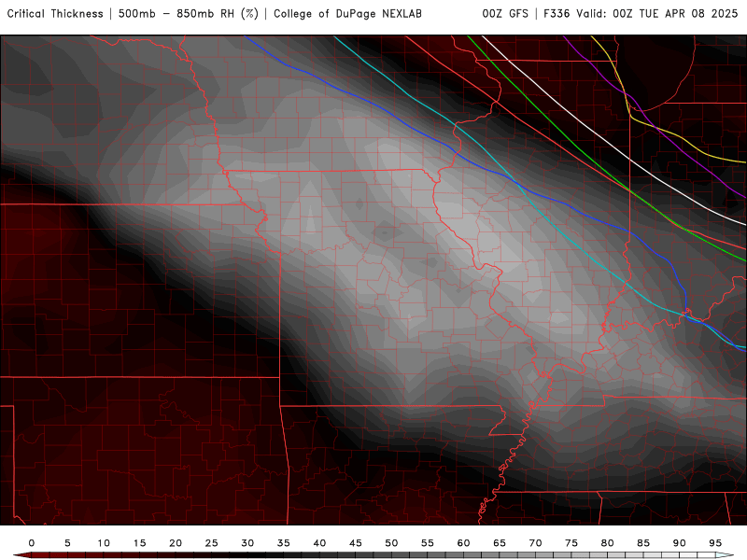Click the colorbar label "0"
This screenshot has width=747, height=560.
pos(32,543)
